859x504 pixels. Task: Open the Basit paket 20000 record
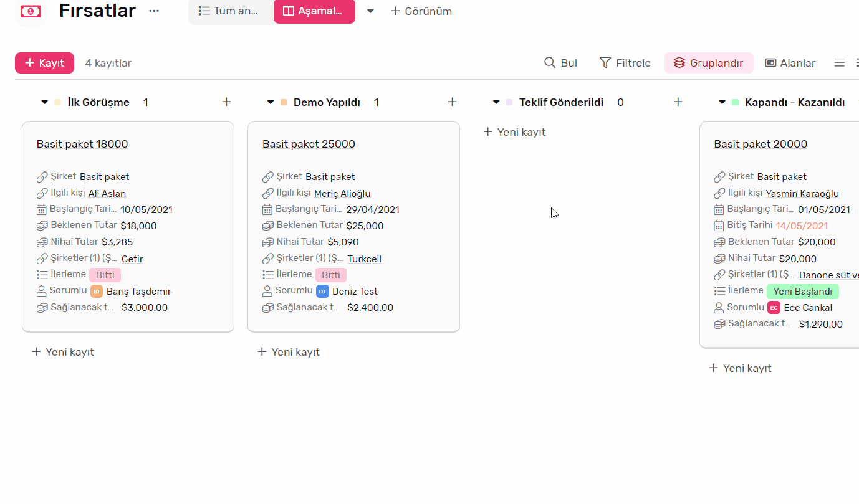(761, 144)
